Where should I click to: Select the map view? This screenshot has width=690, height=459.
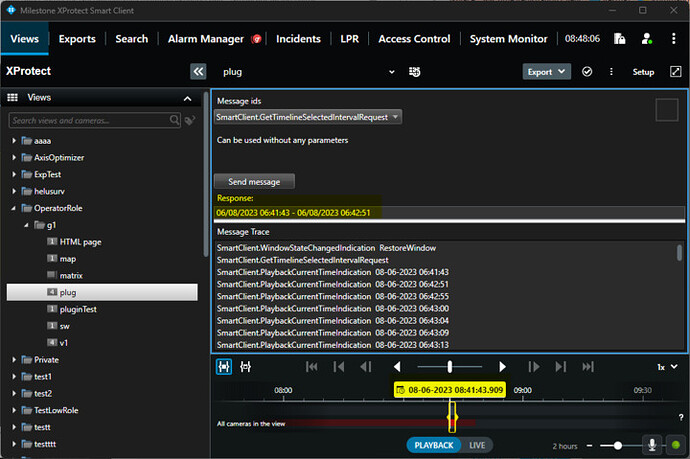(x=68, y=259)
